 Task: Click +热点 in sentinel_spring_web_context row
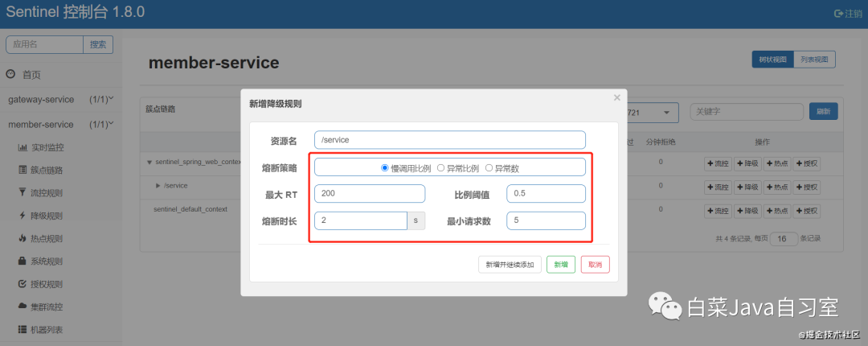776,163
